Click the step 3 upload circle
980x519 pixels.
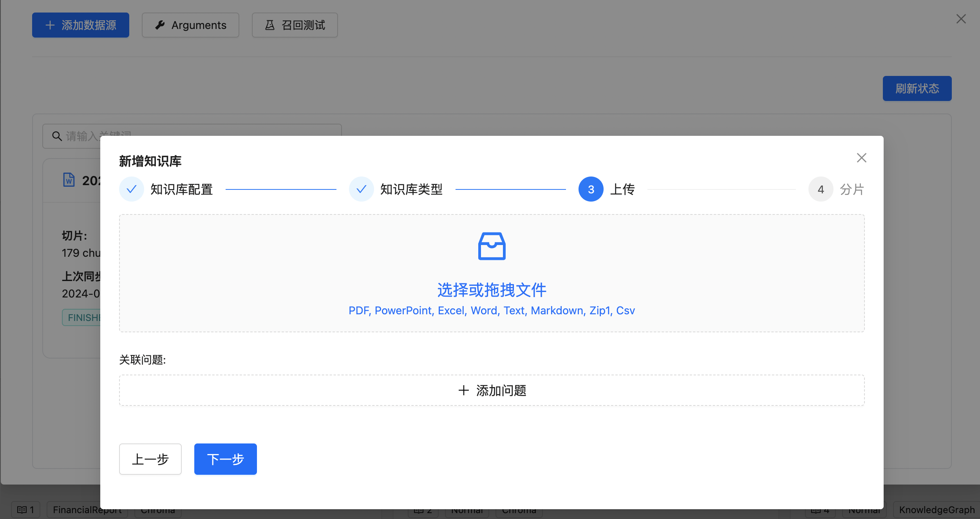[x=591, y=189]
